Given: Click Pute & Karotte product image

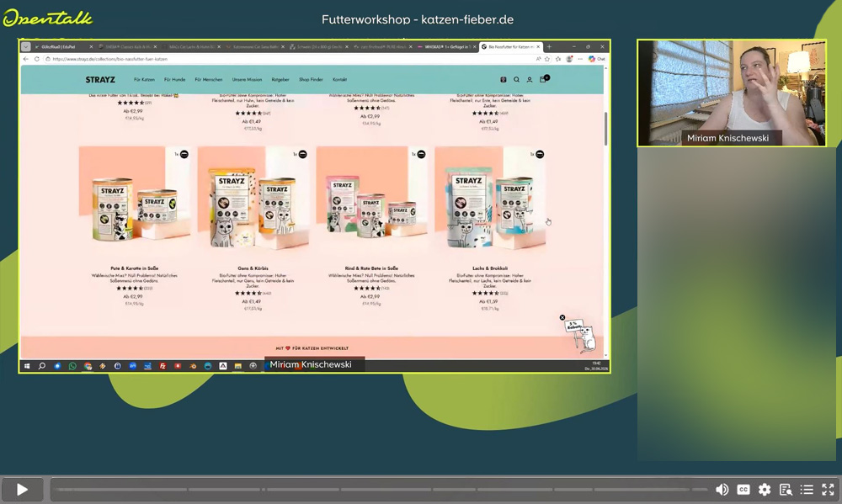Looking at the screenshot, I should tap(134, 202).
